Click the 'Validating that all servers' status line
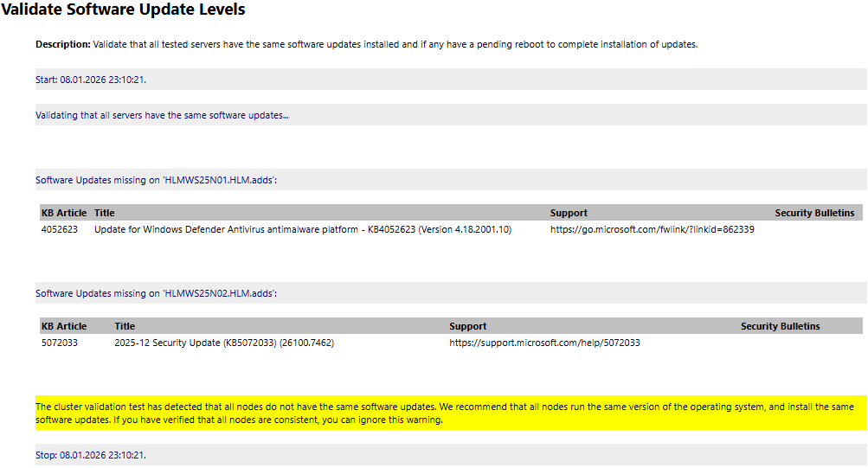The image size is (868, 468). pyautogui.click(x=162, y=115)
